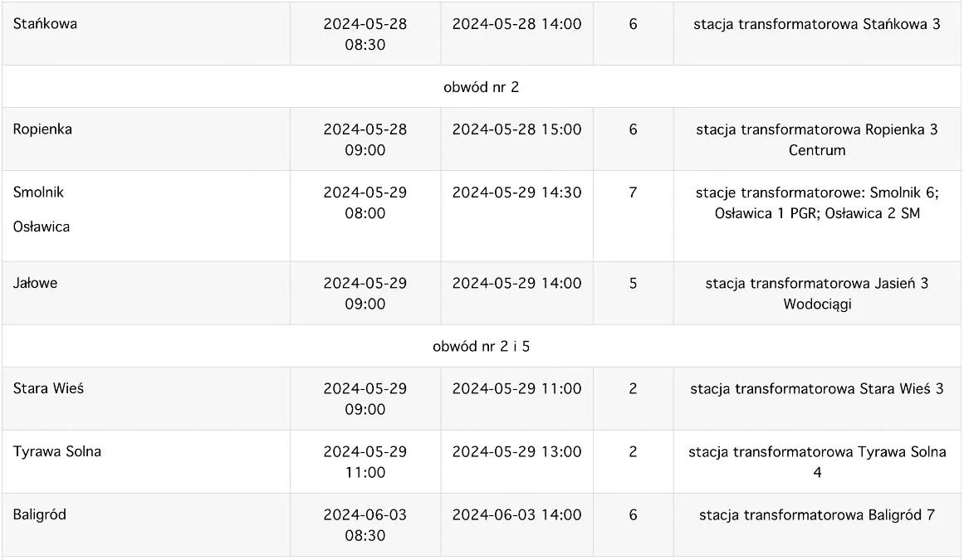Select the Jałowe locality cell
Viewport: 964px width, 560px height.
145,293
